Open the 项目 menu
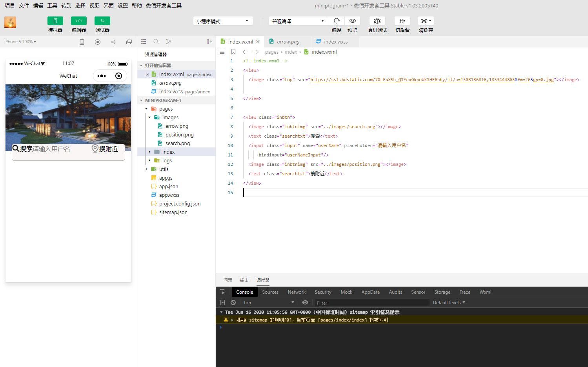This screenshot has width=588, height=367. tap(9, 5)
